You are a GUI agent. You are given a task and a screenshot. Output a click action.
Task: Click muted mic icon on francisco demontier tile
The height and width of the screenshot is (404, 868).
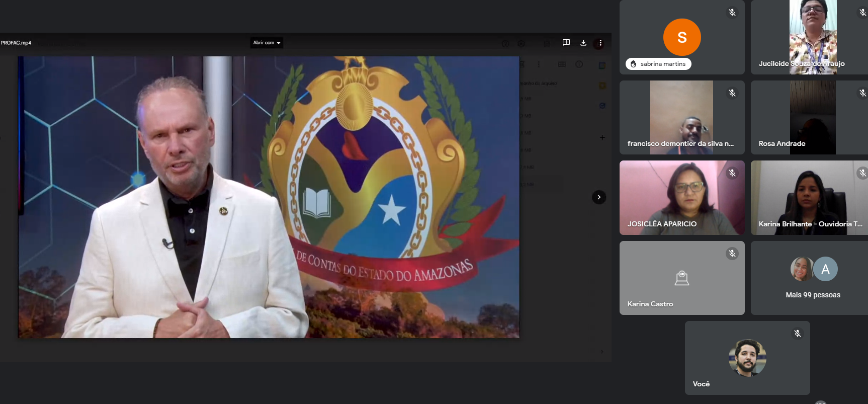point(732,93)
